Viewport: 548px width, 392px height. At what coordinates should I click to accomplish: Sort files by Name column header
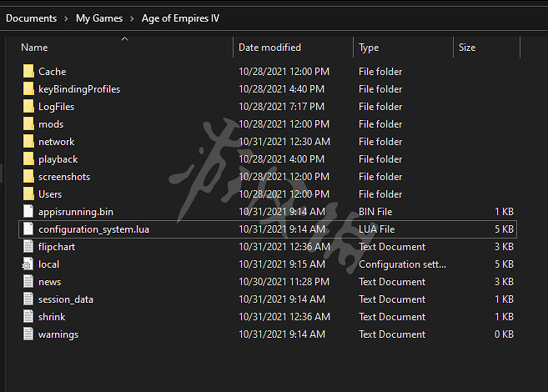pyautogui.click(x=34, y=48)
